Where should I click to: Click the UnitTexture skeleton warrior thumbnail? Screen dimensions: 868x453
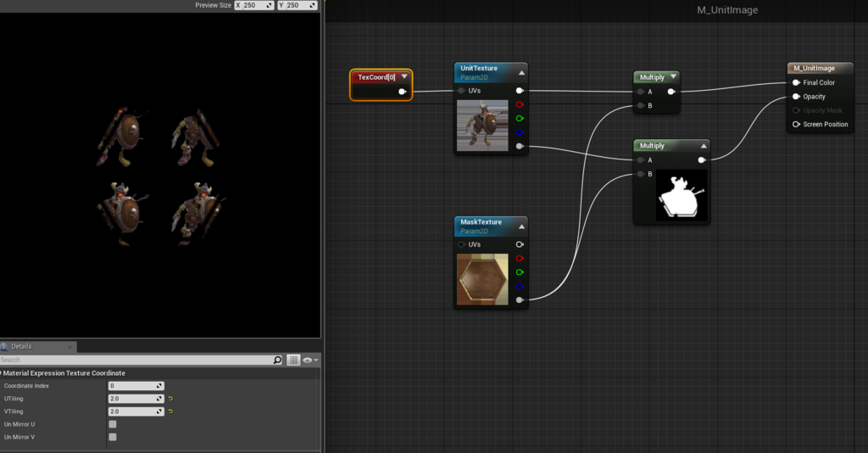tap(482, 126)
